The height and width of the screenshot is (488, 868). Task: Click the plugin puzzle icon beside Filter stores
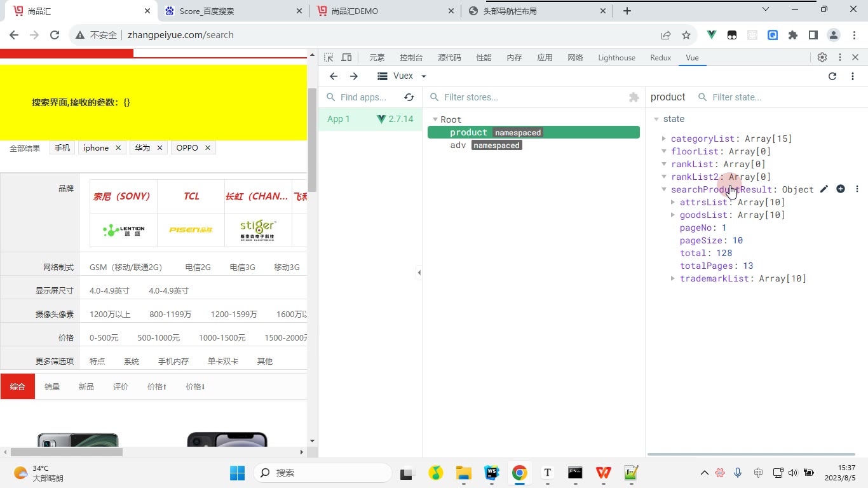634,97
